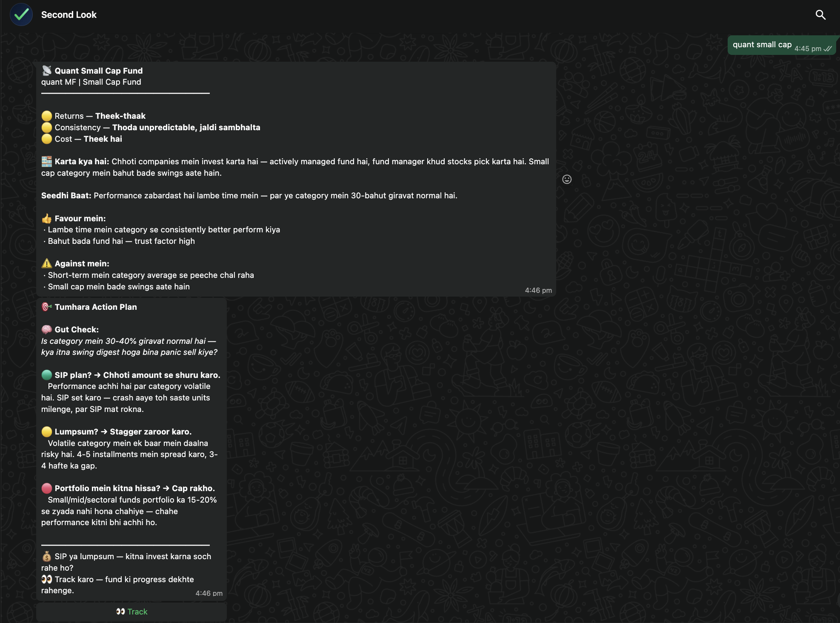Open the Second Look chat title
840x623 pixels.
69,14
